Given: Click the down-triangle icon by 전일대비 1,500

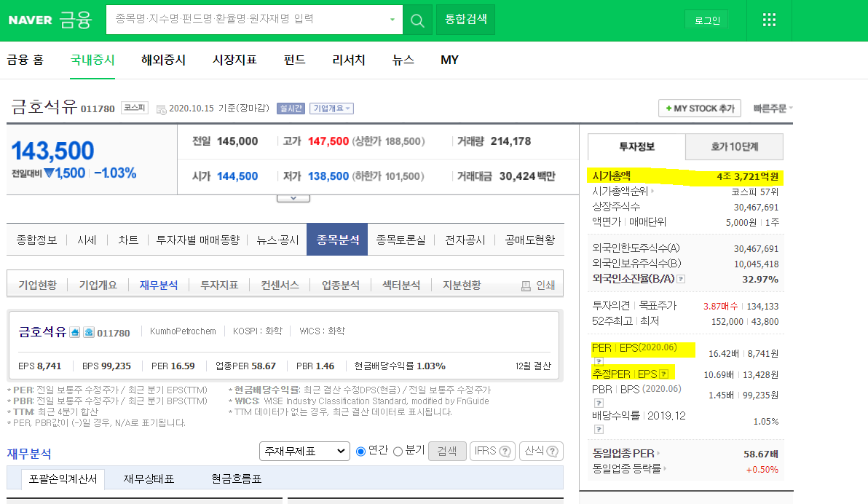Looking at the screenshot, I should coord(49,173).
